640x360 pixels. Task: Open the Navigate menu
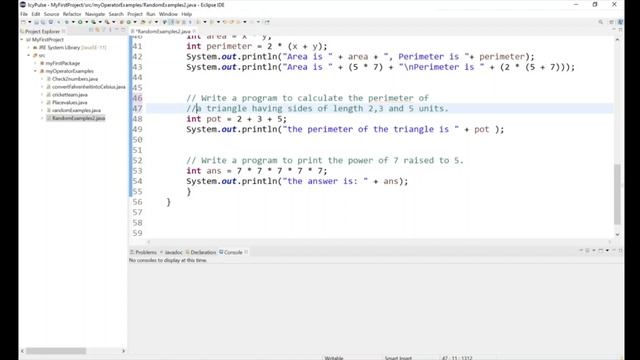(95, 14)
